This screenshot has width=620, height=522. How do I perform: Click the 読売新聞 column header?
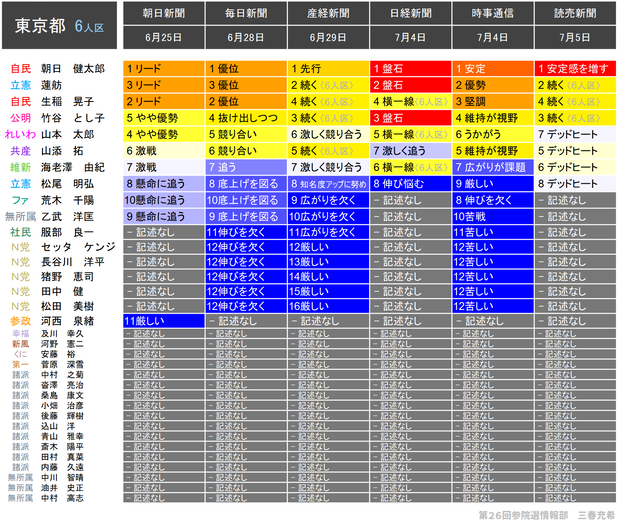pyautogui.click(x=575, y=13)
